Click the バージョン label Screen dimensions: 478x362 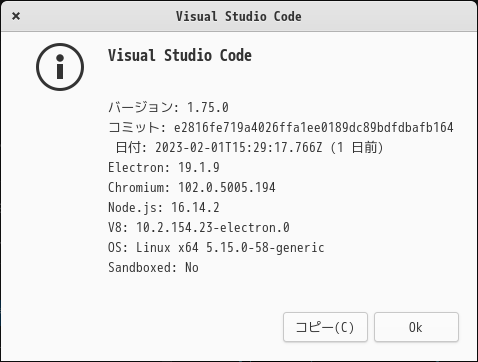[141, 107]
